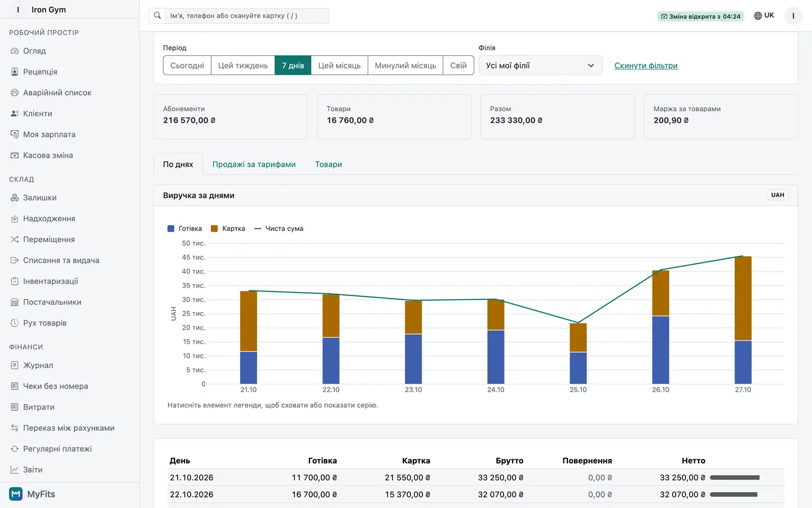Click the 27.10 chart bar
This screenshot has height=508, width=812.
click(743, 320)
